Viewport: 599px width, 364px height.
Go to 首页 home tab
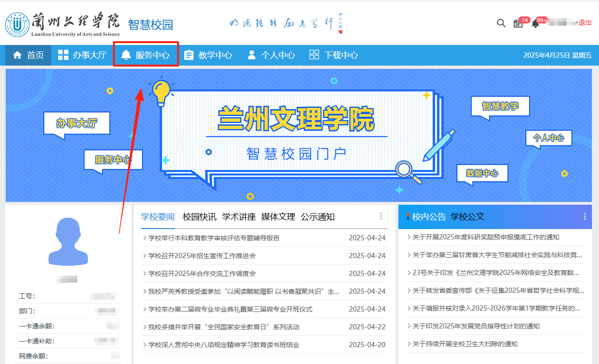[29, 55]
